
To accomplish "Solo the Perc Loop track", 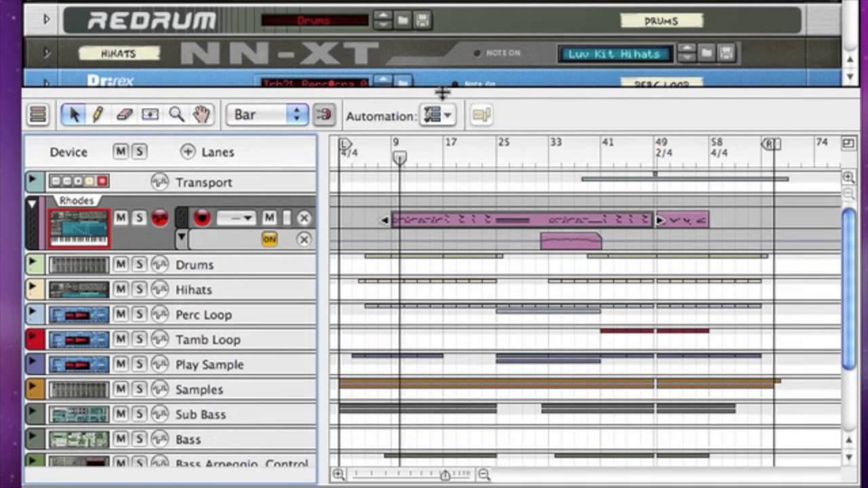I will (139, 314).
